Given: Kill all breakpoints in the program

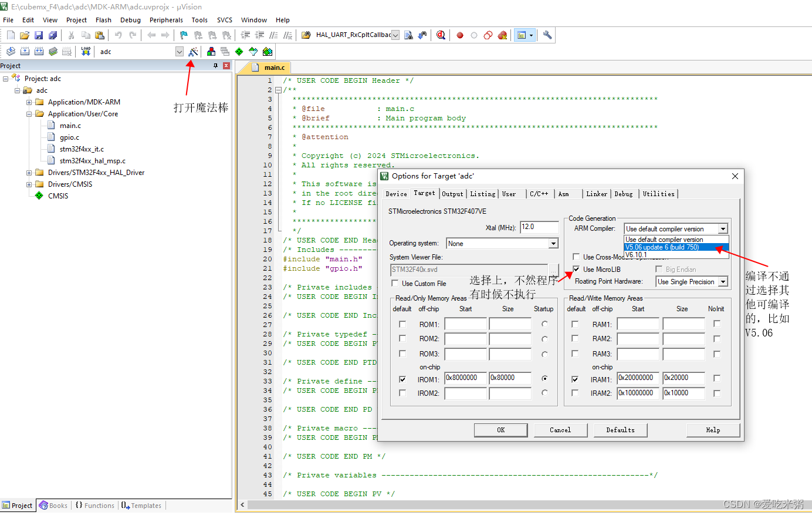Looking at the screenshot, I should [x=502, y=35].
